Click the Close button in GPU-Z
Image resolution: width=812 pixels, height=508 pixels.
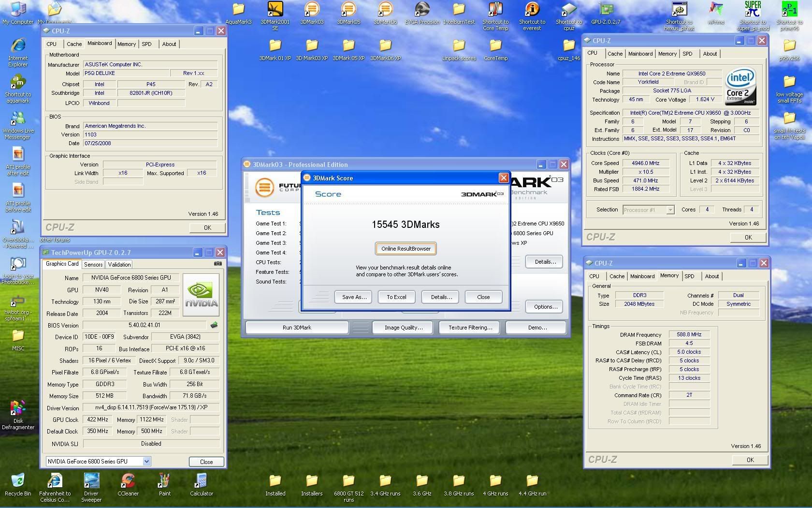206,462
